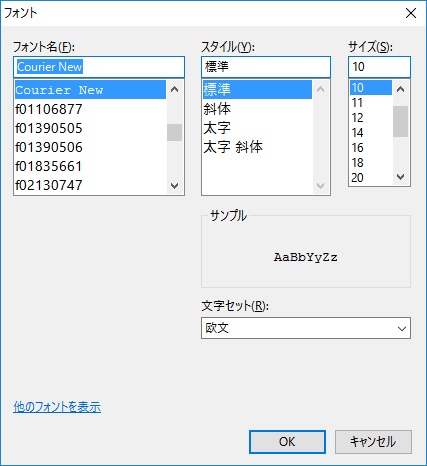This screenshot has width=427, height=466.
Task: Pick font f02130747 from list
Action: click(90, 185)
